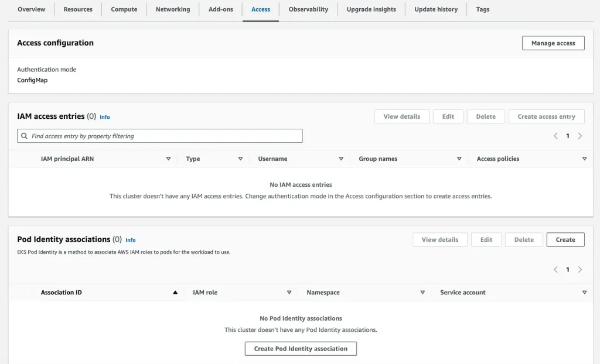
Task: Sort by IAM principal ARN column arrow
Action: pos(168,159)
